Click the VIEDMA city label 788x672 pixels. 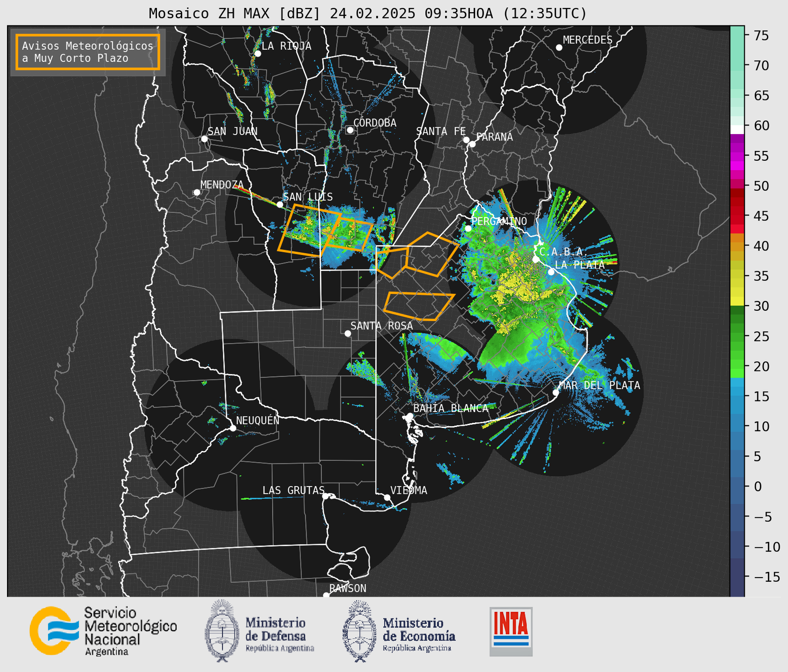click(x=409, y=490)
